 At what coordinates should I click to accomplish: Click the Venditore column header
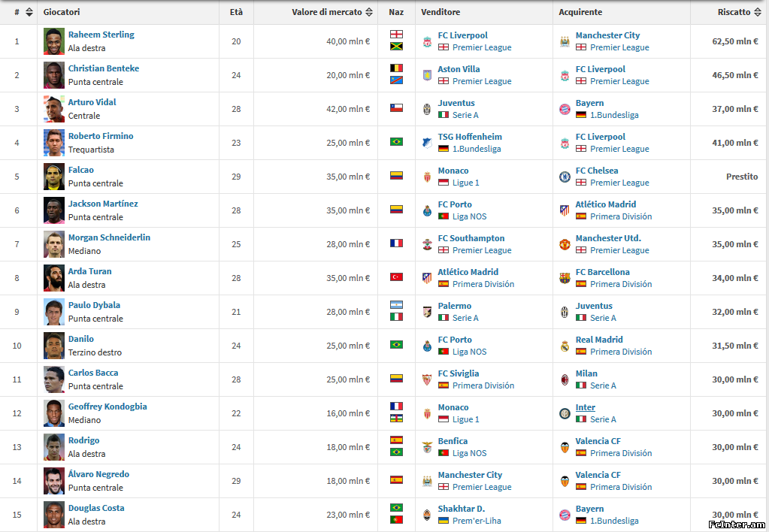[441, 12]
